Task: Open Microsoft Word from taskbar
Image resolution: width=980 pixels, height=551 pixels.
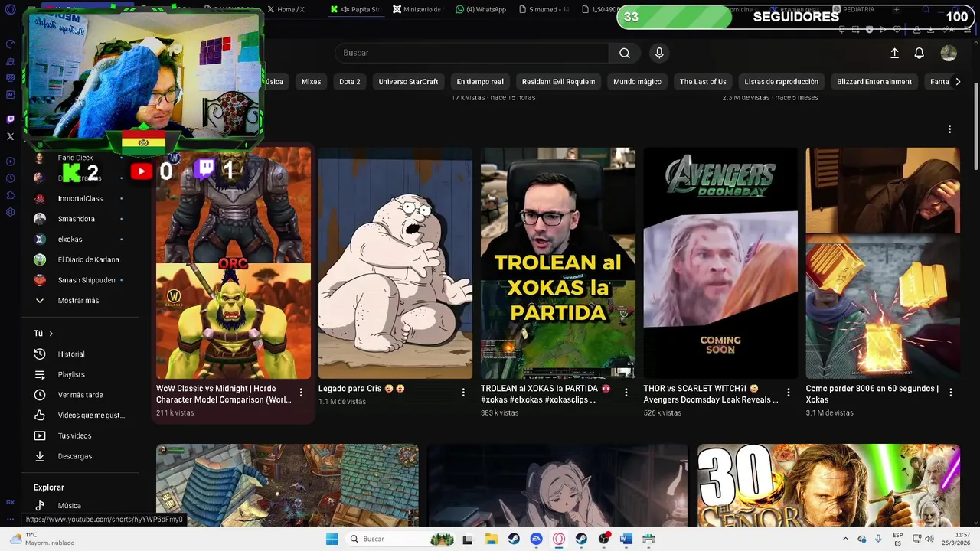Action: point(626,539)
